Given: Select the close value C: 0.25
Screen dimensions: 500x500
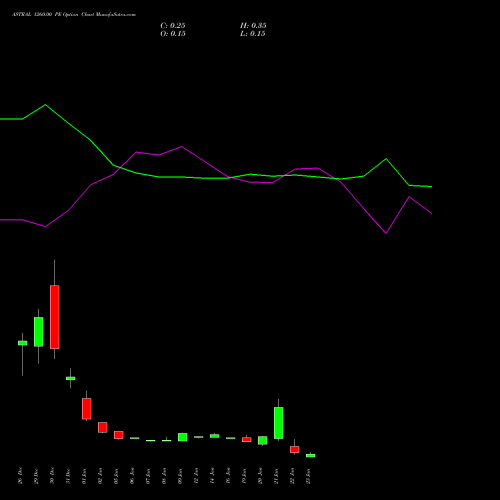Looking at the screenshot, I should [x=173, y=26].
